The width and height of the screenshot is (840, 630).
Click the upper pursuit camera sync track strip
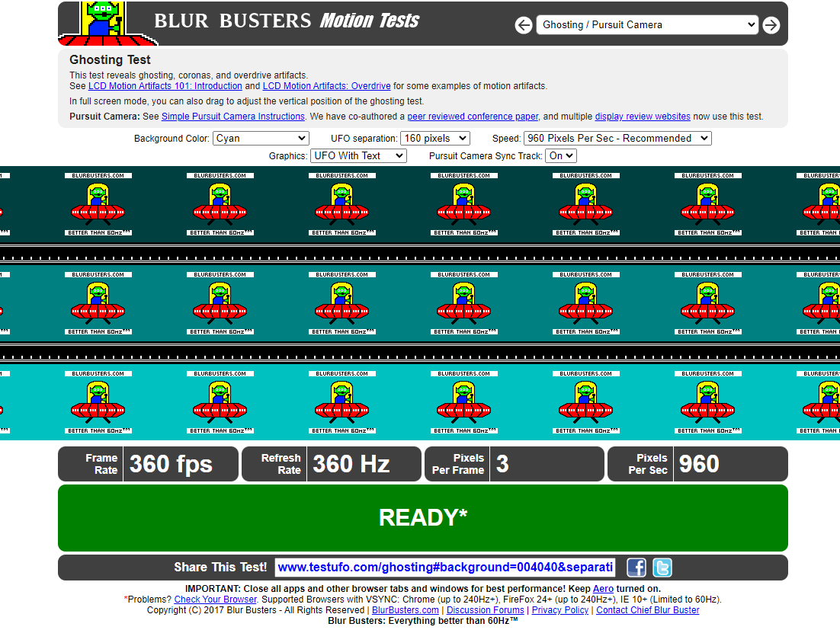420,254
